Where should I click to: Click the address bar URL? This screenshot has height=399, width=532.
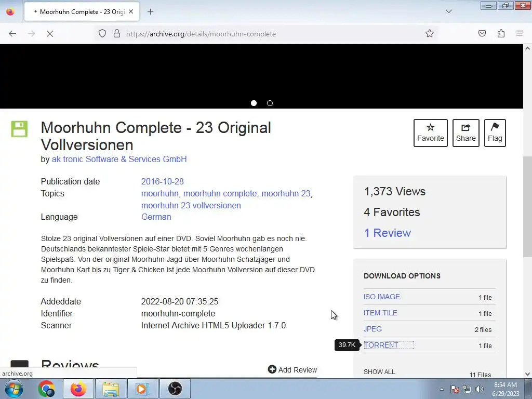click(x=201, y=34)
